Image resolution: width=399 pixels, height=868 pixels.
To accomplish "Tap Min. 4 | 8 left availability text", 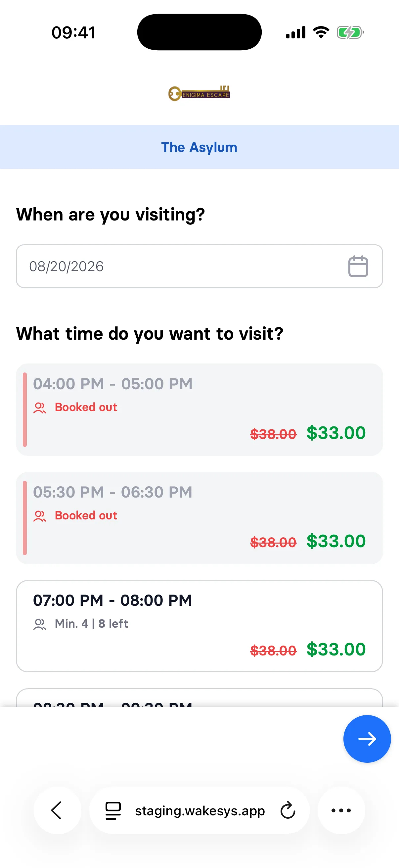I will tap(91, 624).
